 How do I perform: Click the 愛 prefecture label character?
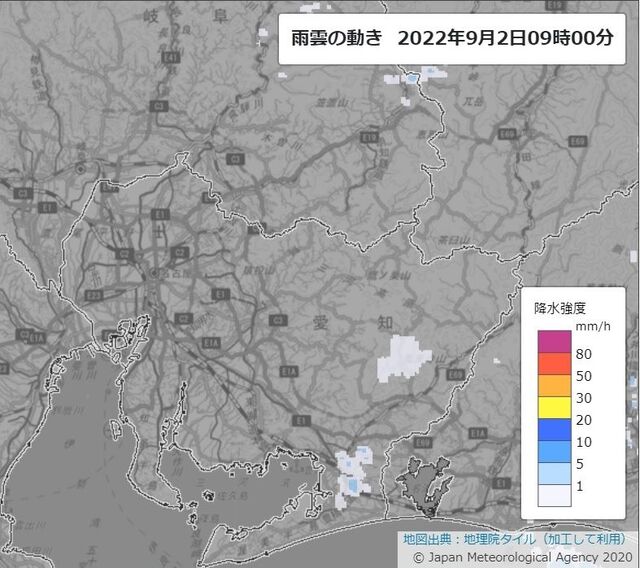click(321, 322)
